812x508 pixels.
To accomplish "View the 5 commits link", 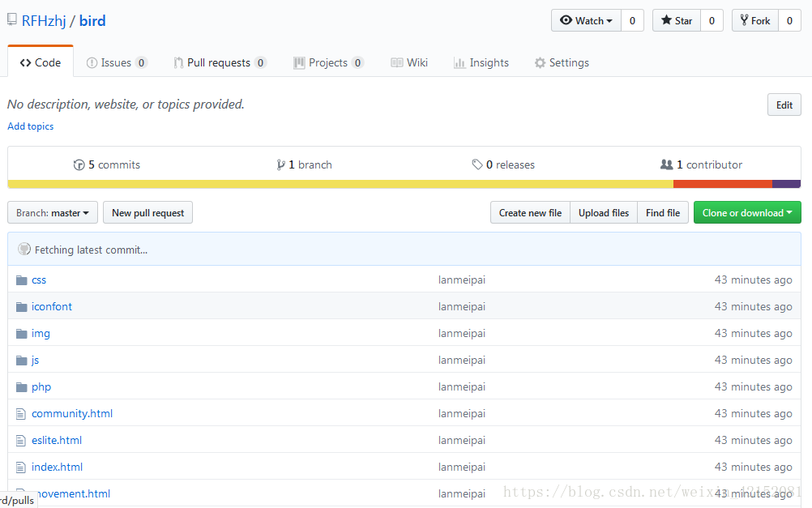I will coord(107,164).
